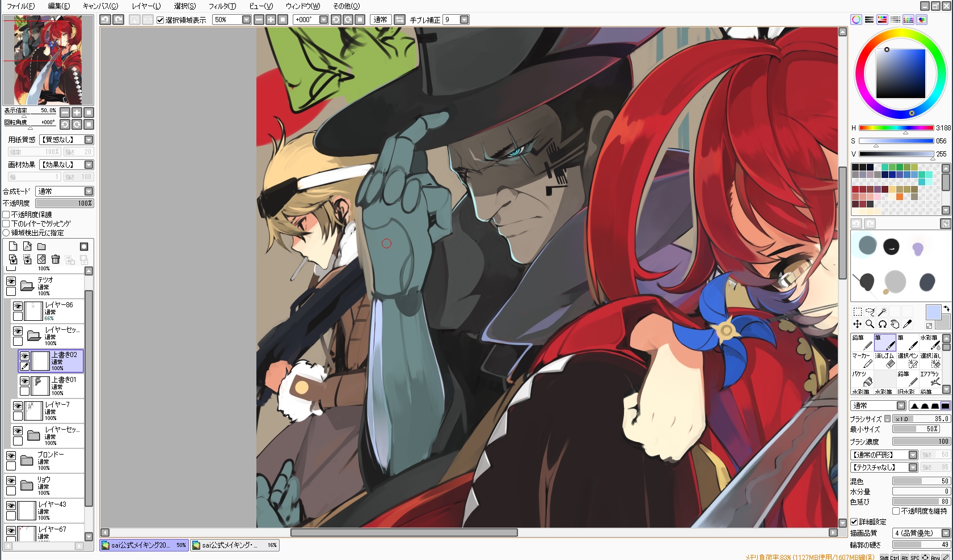The width and height of the screenshot is (953, 560).
Task: Select the 水彩筆 brush in first tool row
Action: tap(930, 342)
